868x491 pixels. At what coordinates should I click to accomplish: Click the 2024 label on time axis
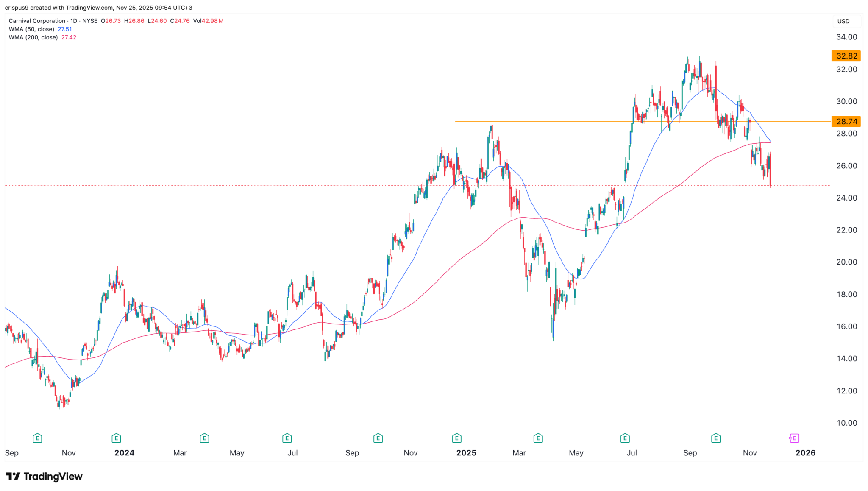click(124, 453)
